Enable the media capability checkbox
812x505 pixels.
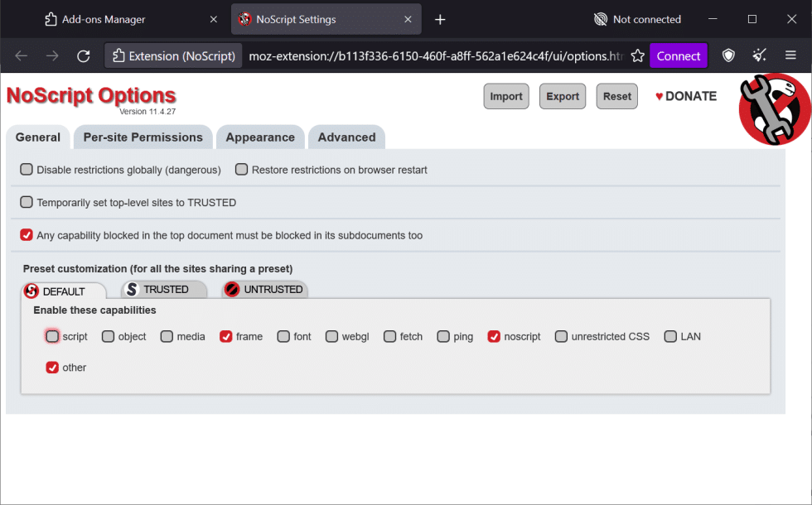167,336
